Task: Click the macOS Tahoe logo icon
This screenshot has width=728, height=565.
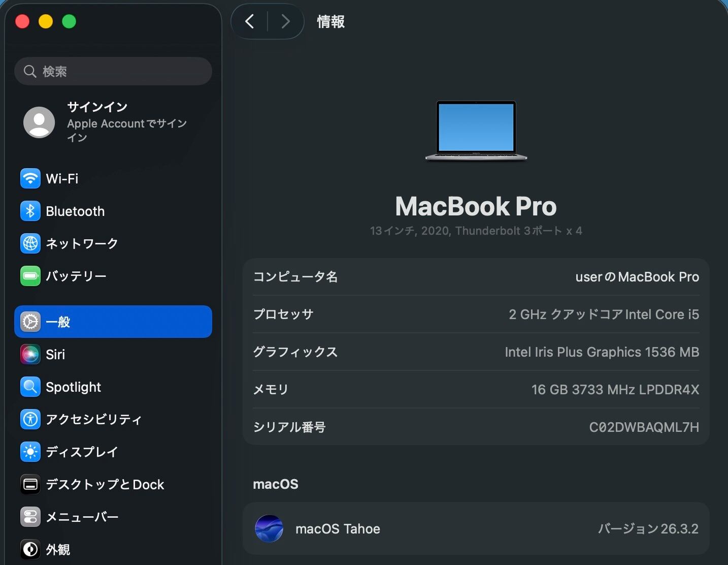Action: 269,529
